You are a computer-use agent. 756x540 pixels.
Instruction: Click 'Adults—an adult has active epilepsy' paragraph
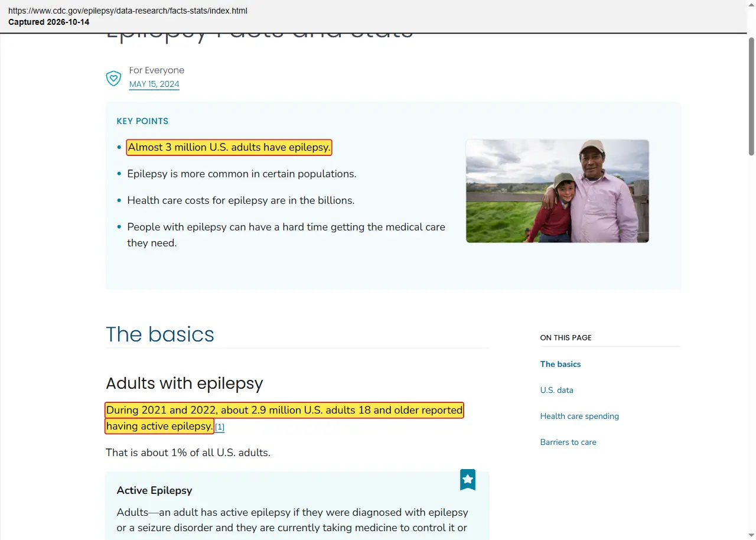click(x=292, y=520)
